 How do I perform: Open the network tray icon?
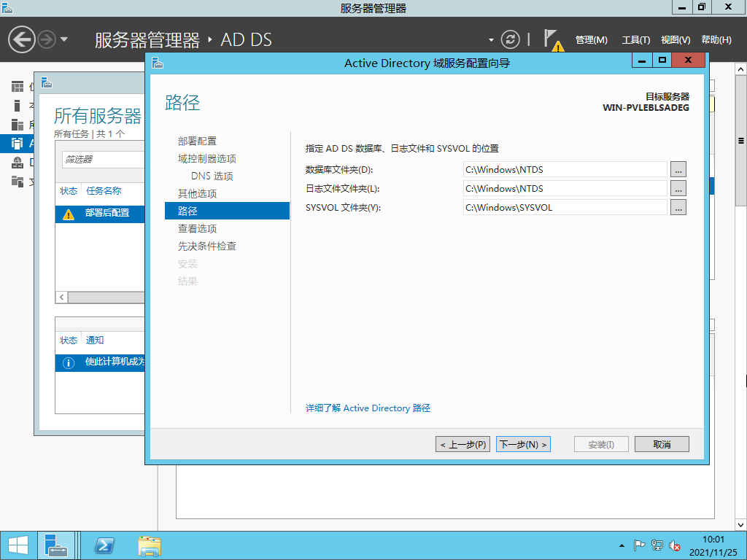tap(657, 545)
